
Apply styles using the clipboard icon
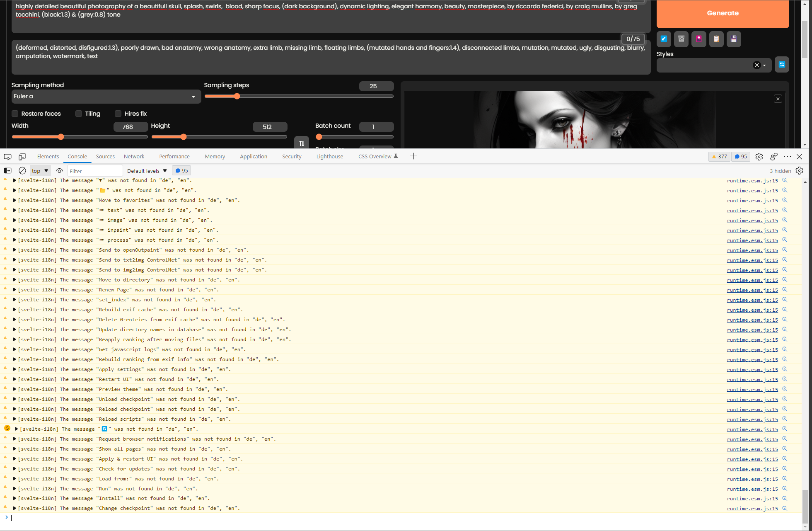716,39
